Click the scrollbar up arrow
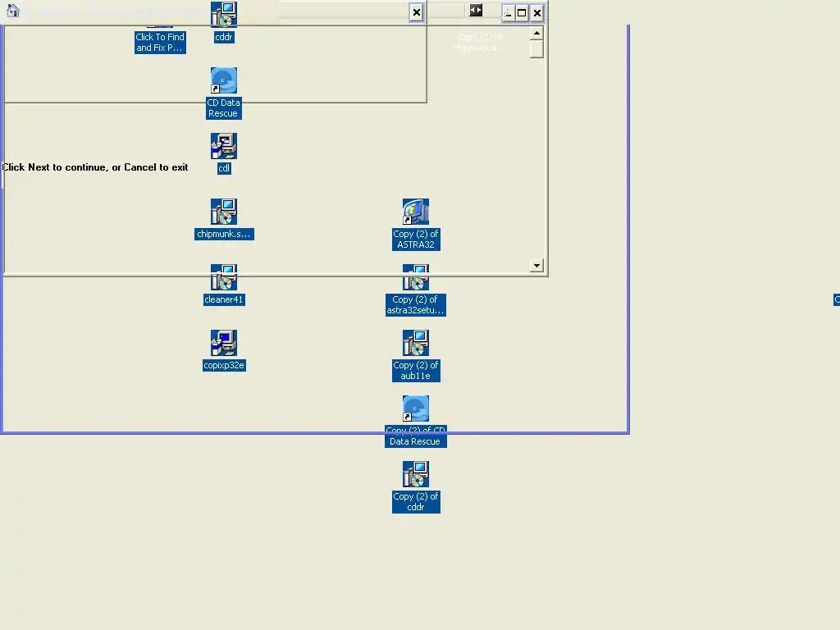Screen dimensions: 840x630 [536, 33]
